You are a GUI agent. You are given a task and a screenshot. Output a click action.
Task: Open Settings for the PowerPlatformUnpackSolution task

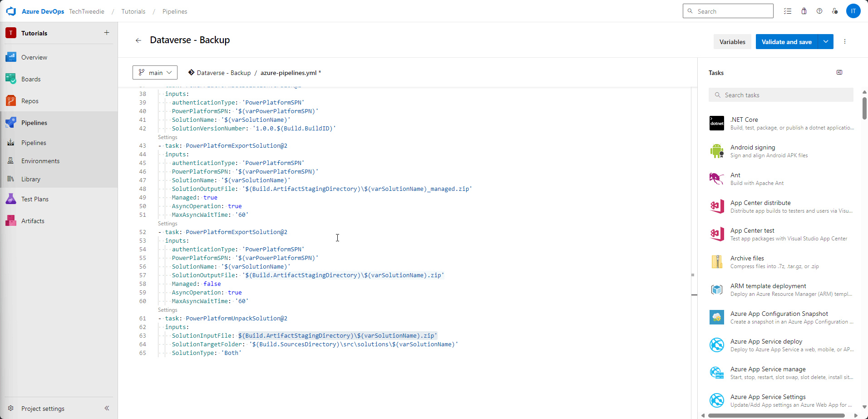tap(167, 309)
